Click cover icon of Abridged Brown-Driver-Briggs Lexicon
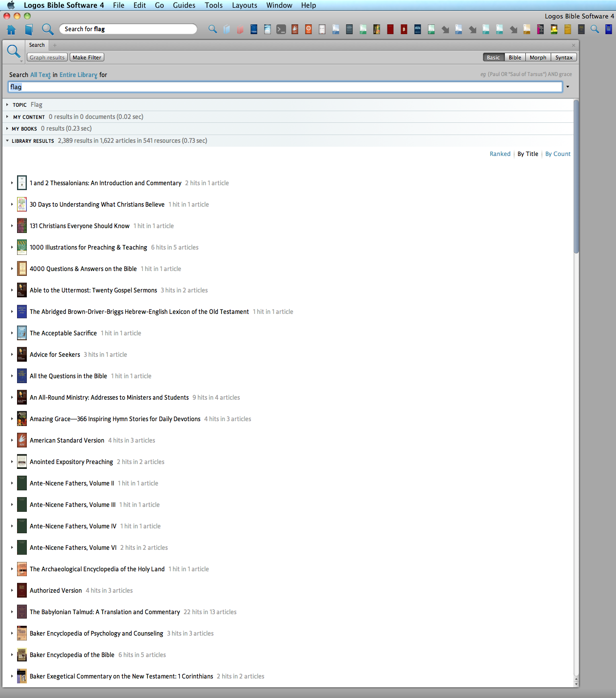Image resolution: width=616 pixels, height=698 pixels. click(22, 311)
